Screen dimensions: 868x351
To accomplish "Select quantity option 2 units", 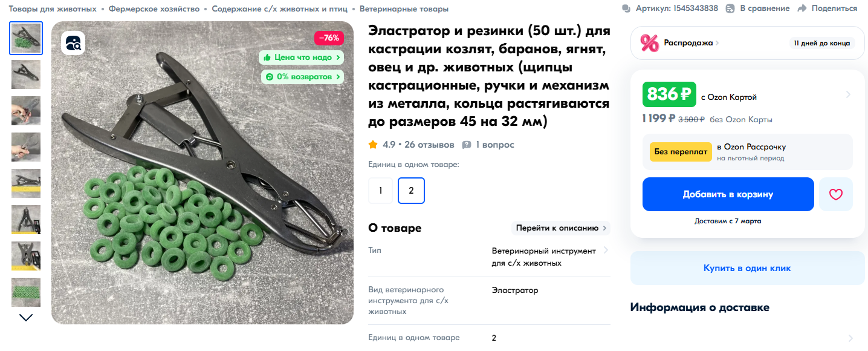I will tap(411, 191).
